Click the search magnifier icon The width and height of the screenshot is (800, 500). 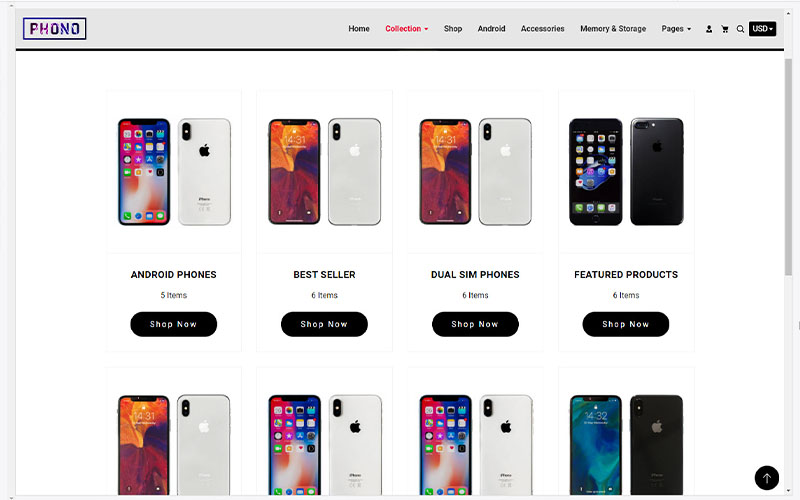coord(740,29)
